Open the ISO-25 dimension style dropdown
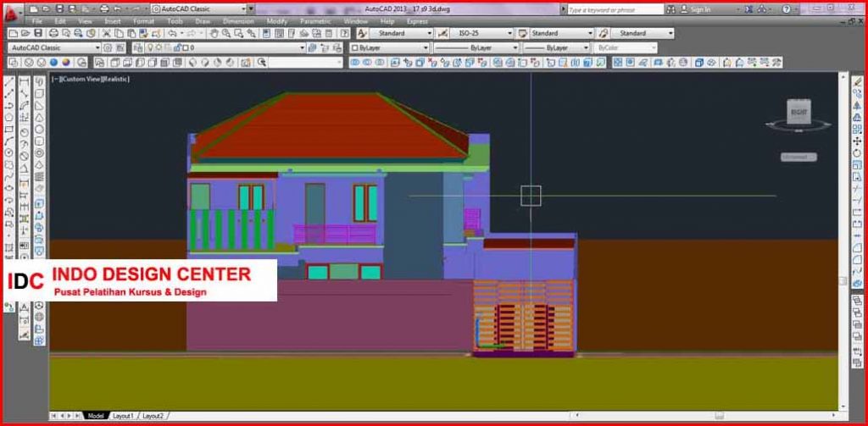 (509, 33)
